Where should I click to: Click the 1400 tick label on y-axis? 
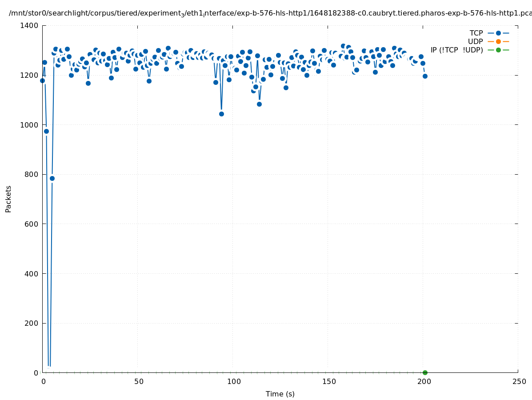pyautogui.click(x=29, y=25)
